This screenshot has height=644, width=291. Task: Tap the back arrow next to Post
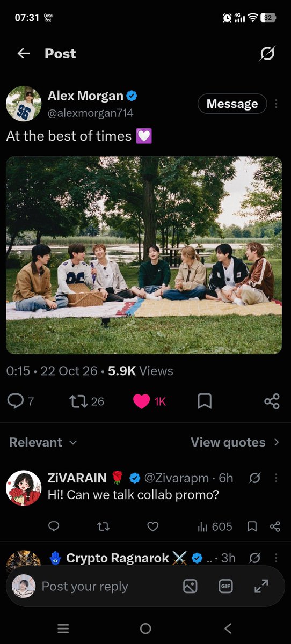tap(24, 54)
